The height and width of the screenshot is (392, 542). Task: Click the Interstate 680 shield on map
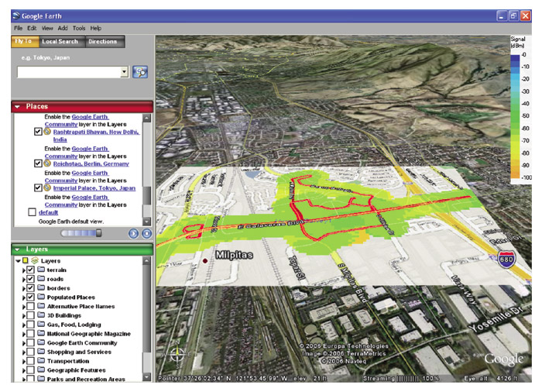coord(506,260)
